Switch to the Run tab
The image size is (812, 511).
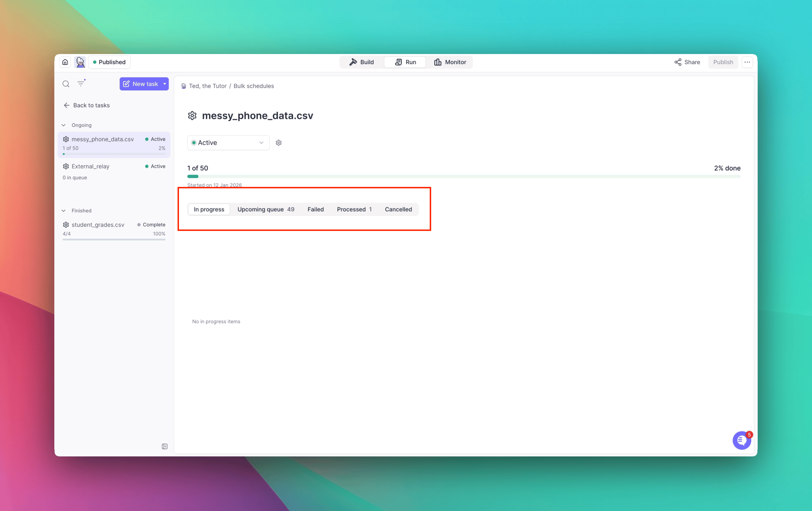[405, 62]
